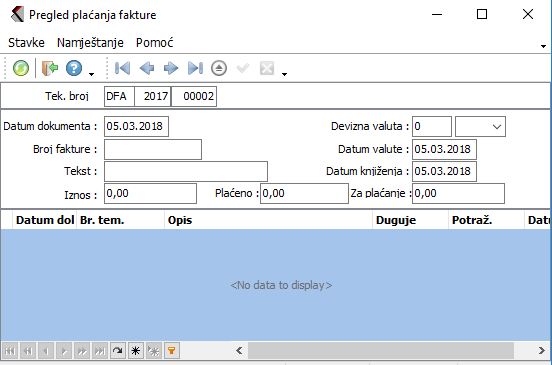Go to the previous record using the left arrow
The image size is (552, 365).
[147, 68]
